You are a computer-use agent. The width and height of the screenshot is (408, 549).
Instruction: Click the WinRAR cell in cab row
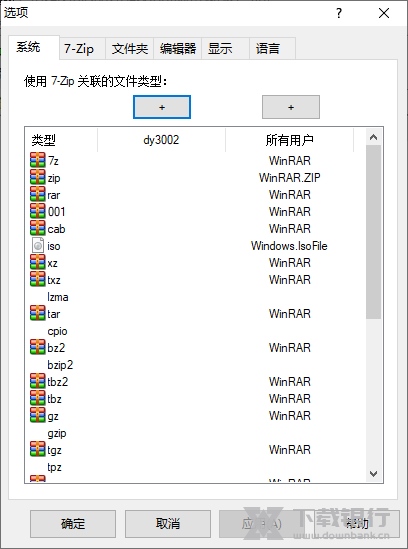tap(290, 229)
